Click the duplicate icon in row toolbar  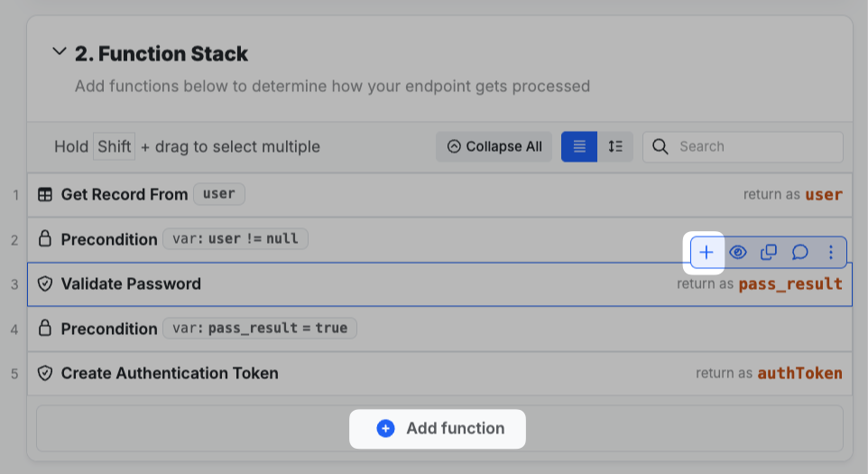click(769, 253)
